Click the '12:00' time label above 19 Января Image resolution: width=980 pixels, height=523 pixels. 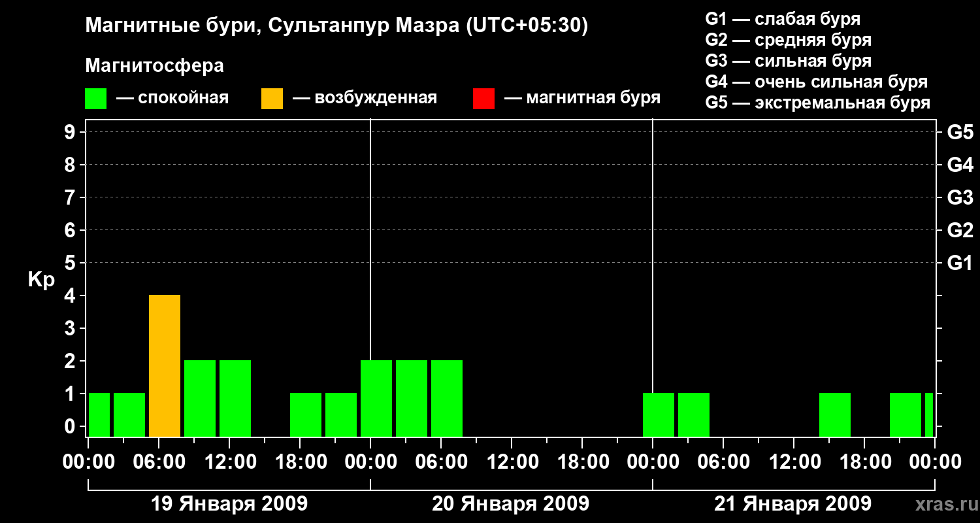[x=229, y=462]
